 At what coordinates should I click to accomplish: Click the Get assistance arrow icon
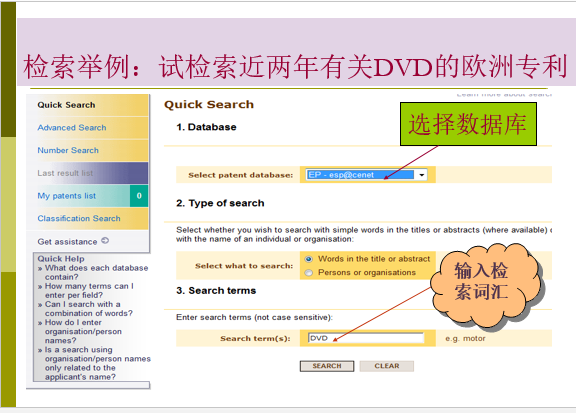105,241
